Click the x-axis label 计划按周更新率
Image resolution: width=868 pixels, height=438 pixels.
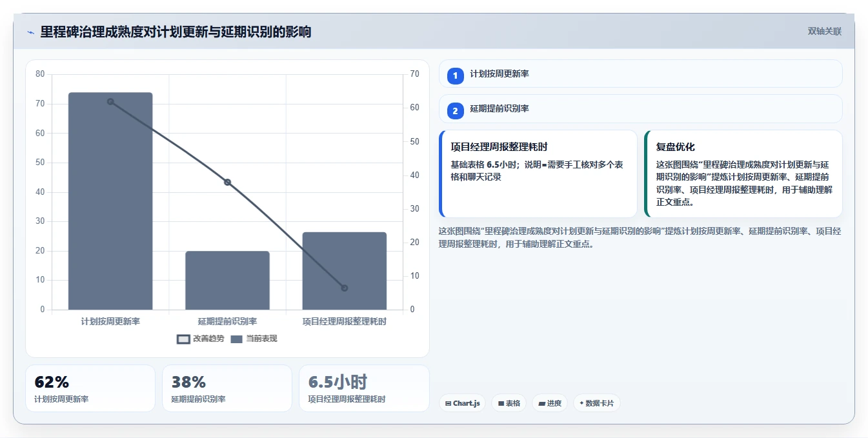pos(110,321)
